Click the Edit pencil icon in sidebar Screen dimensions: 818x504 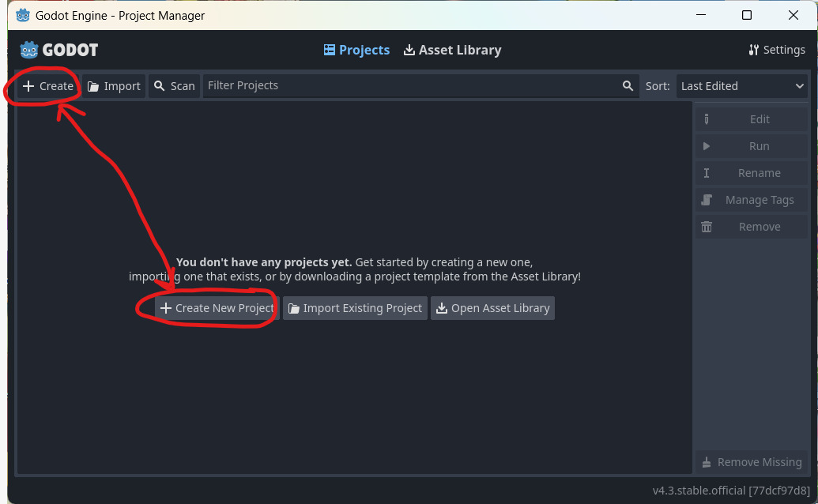[707, 119]
